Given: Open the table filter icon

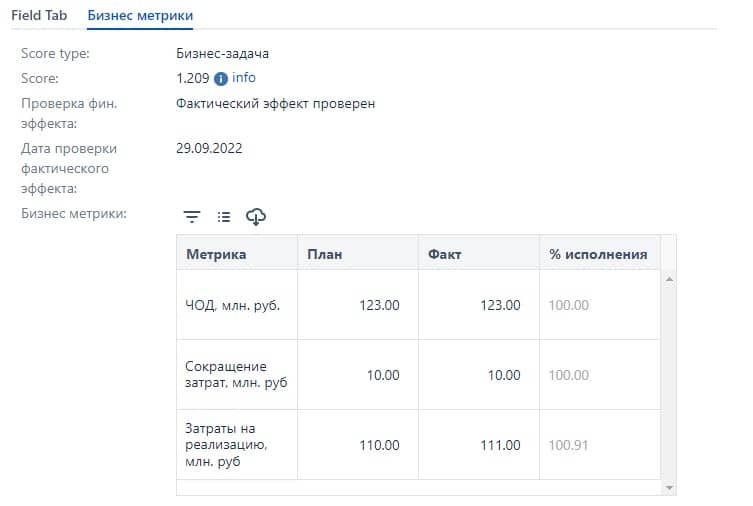Looking at the screenshot, I should pyautogui.click(x=192, y=216).
